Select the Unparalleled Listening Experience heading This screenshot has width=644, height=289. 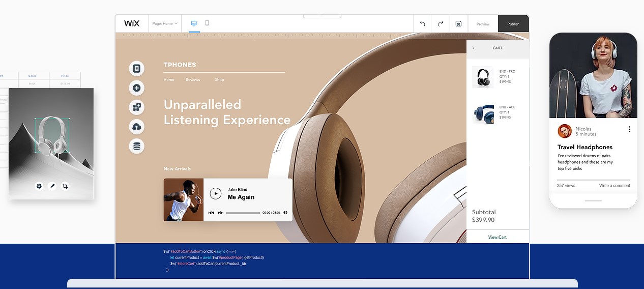click(x=227, y=112)
